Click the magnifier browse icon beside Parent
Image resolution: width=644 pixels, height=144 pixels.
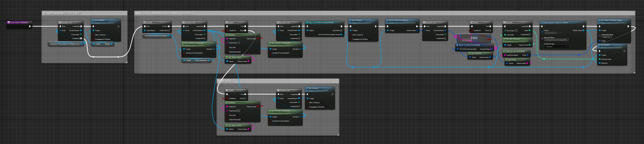coord(562,33)
